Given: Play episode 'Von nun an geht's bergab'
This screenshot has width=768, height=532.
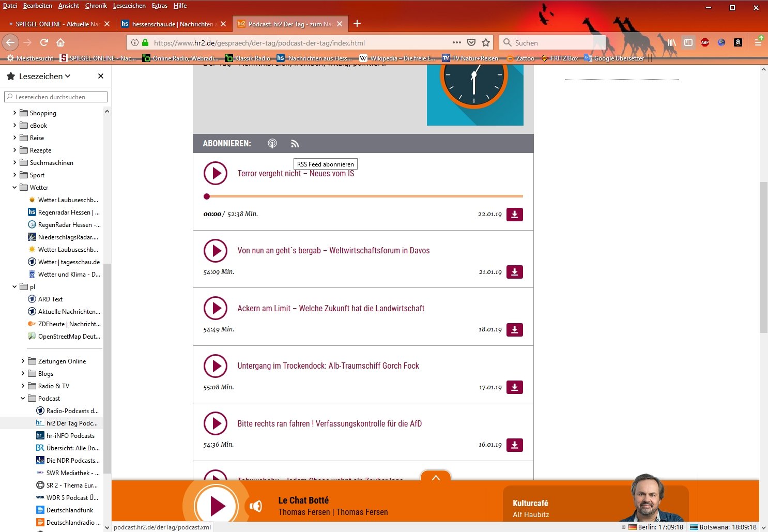Looking at the screenshot, I should pyautogui.click(x=216, y=251).
